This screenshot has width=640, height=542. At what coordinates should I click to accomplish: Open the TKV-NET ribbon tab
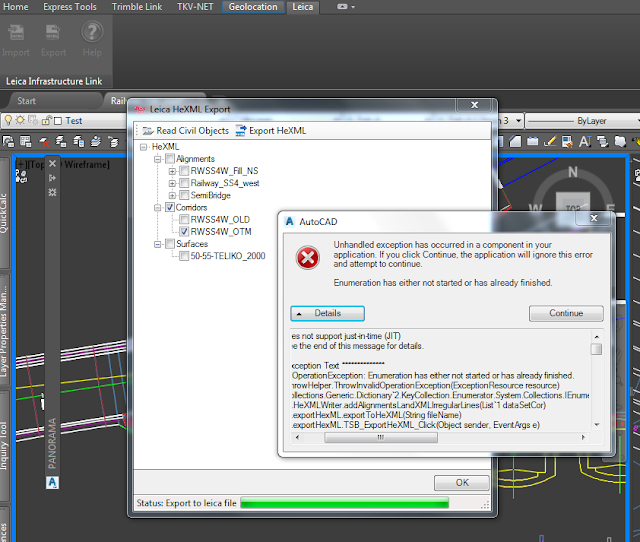click(x=195, y=7)
